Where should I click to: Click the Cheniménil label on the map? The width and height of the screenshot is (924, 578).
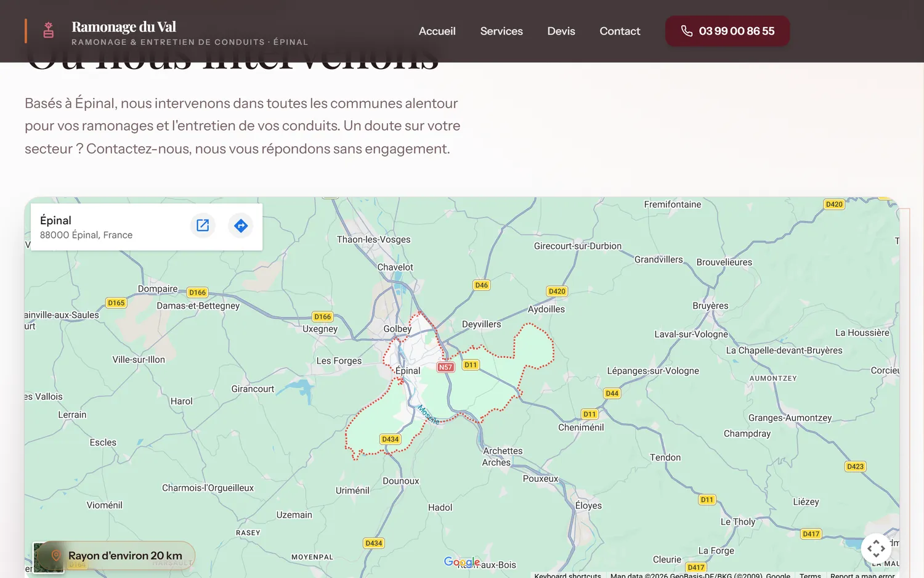pyautogui.click(x=581, y=428)
